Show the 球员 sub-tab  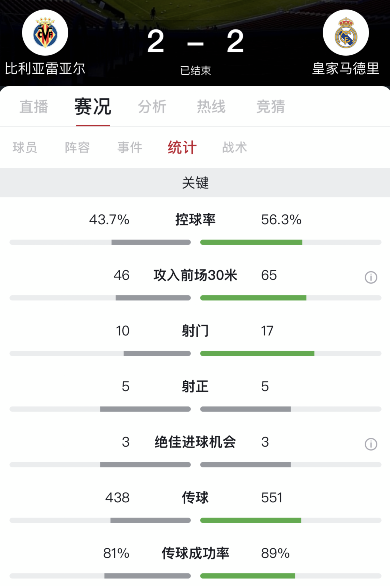(x=25, y=147)
